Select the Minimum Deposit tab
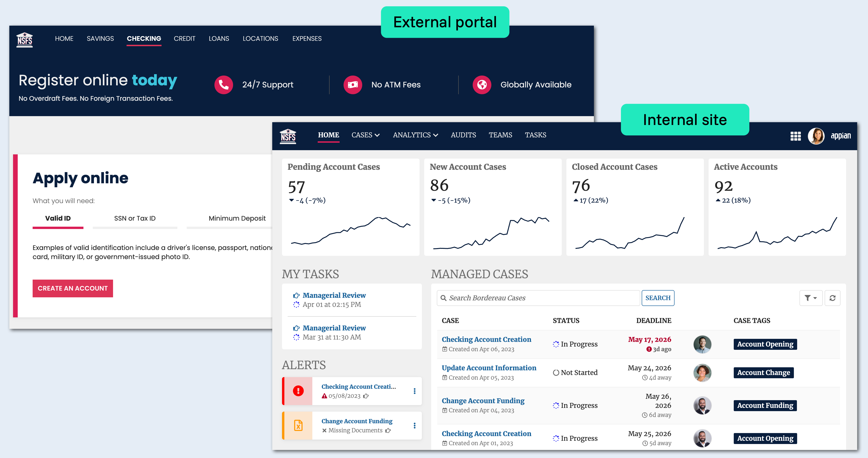The height and width of the screenshot is (458, 868). [x=237, y=218]
